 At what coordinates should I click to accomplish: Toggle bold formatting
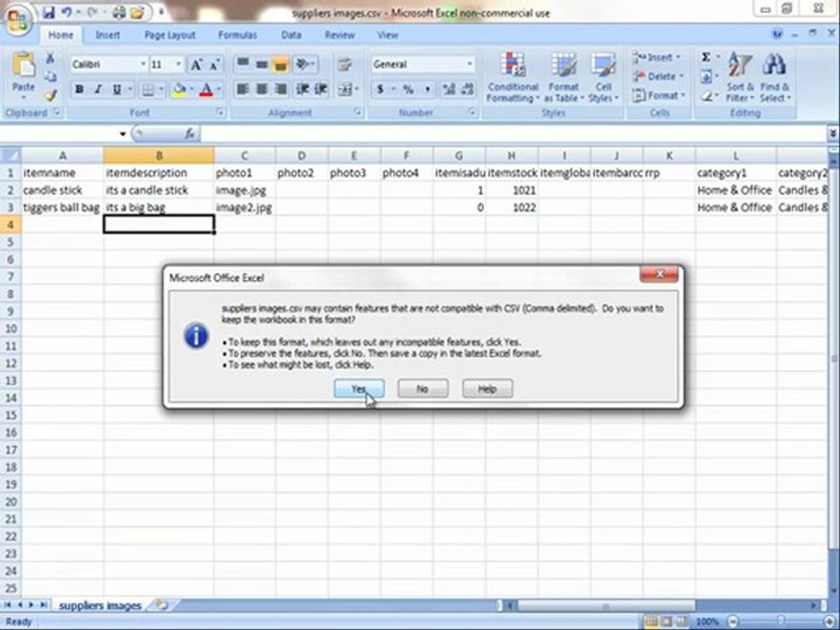pyautogui.click(x=79, y=89)
